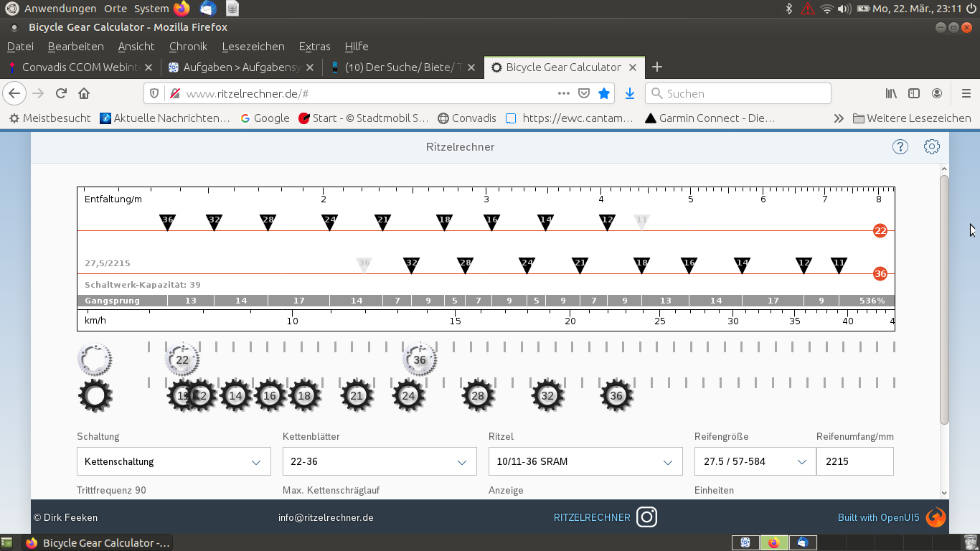Toggle the greyed-out 11 sprocket marker

click(x=641, y=222)
